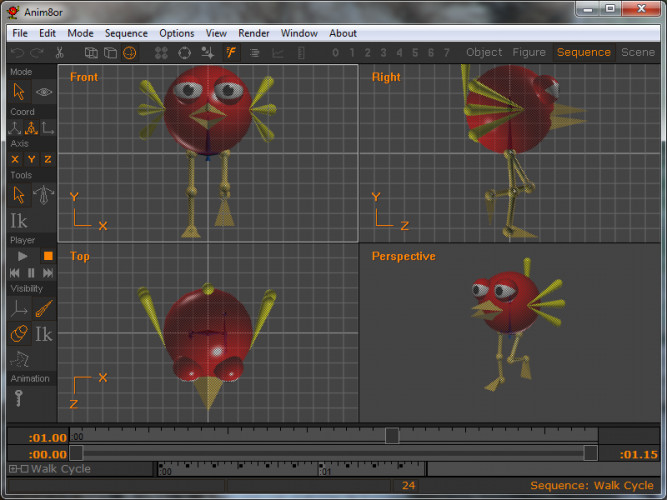667x500 pixels.
Task: Click the grid snap four-dots icon
Action: click(161, 53)
